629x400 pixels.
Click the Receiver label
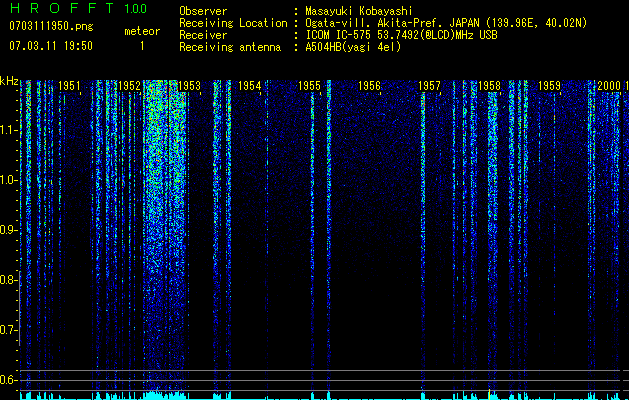[203, 35]
